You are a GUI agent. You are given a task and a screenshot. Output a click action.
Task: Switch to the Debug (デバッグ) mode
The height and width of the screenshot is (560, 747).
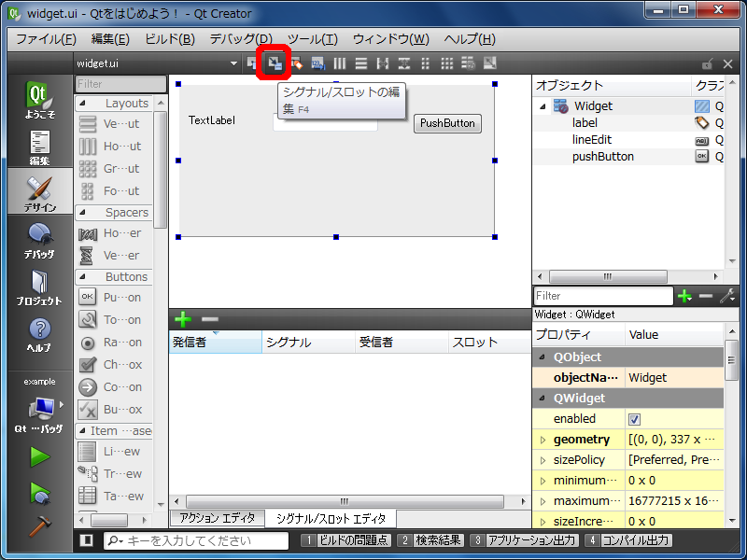coord(39,241)
